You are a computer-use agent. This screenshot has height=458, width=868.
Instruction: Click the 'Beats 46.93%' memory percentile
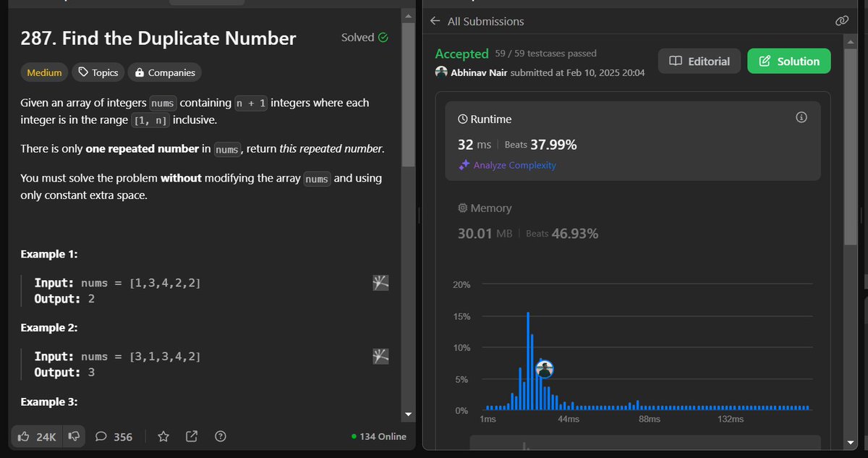[562, 234]
